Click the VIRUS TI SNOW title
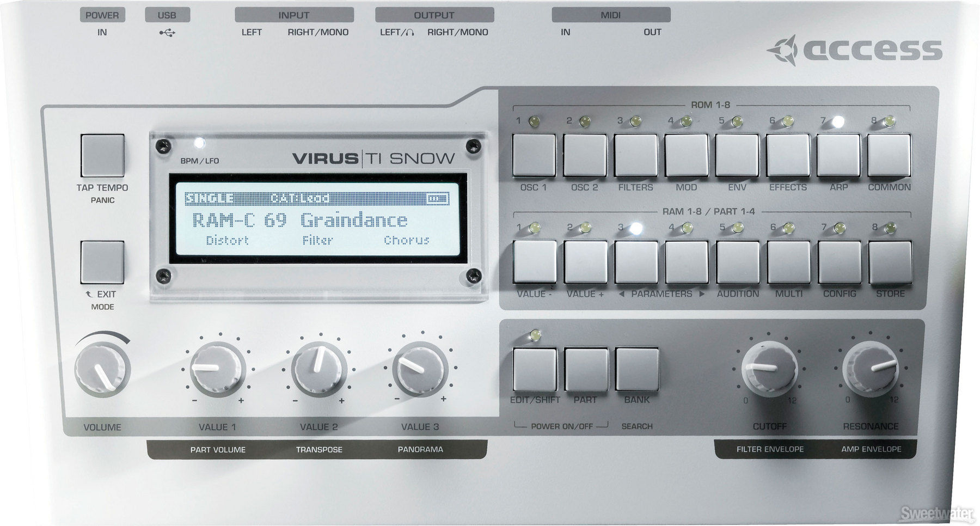The image size is (980, 526). pyautogui.click(x=373, y=158)
